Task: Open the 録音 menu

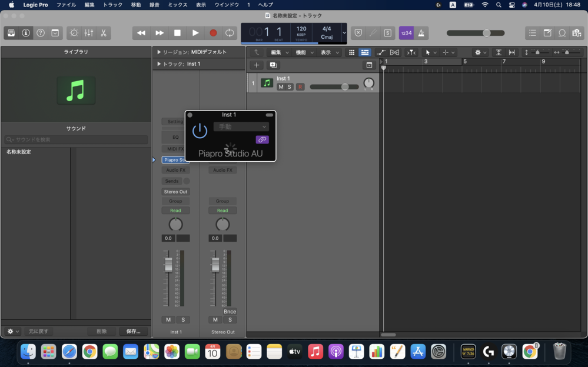Action: 154,5
